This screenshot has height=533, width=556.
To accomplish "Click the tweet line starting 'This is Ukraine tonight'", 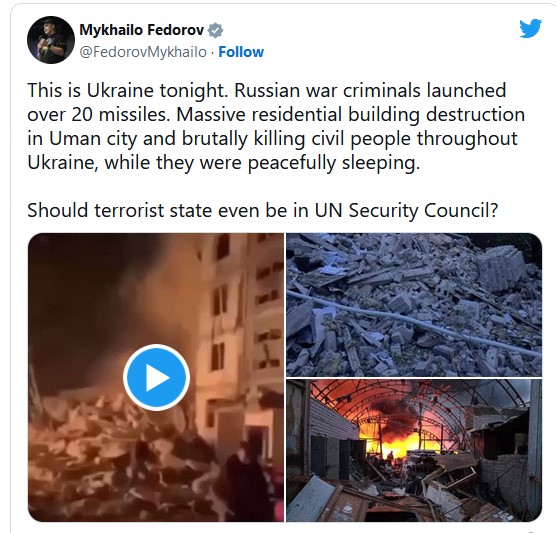I will click(267, 90).
